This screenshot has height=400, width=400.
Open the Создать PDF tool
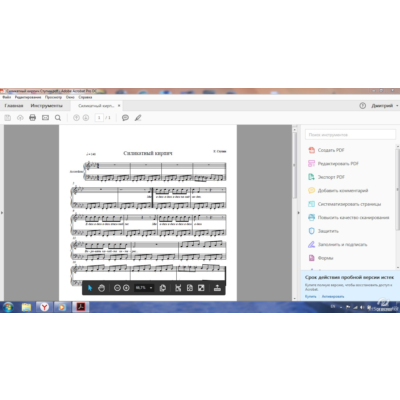326,150
